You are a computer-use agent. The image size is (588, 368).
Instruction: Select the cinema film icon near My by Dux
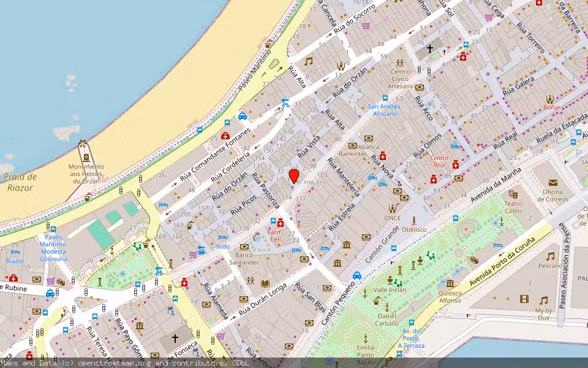click(x=524, y=299)
